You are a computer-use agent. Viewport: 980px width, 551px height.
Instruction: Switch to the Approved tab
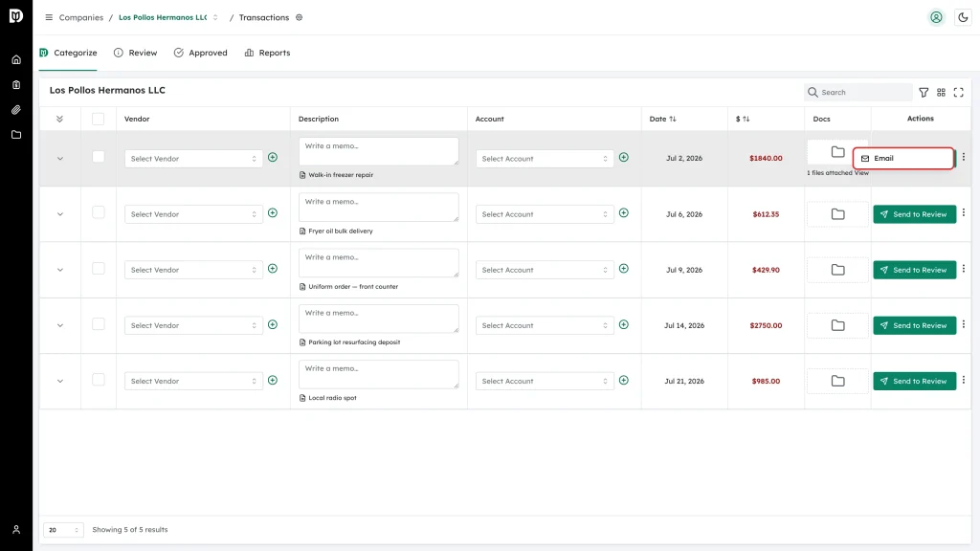pos(201,53)
